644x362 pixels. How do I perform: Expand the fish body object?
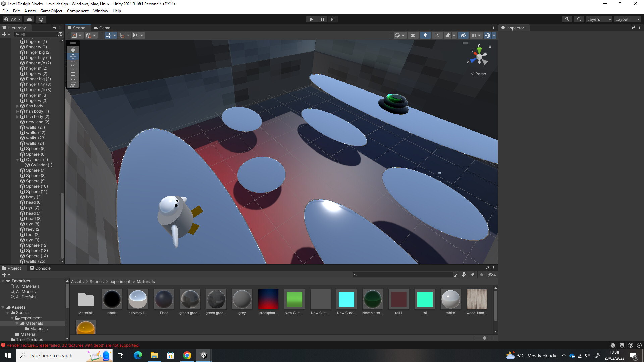tap(18, 106)
